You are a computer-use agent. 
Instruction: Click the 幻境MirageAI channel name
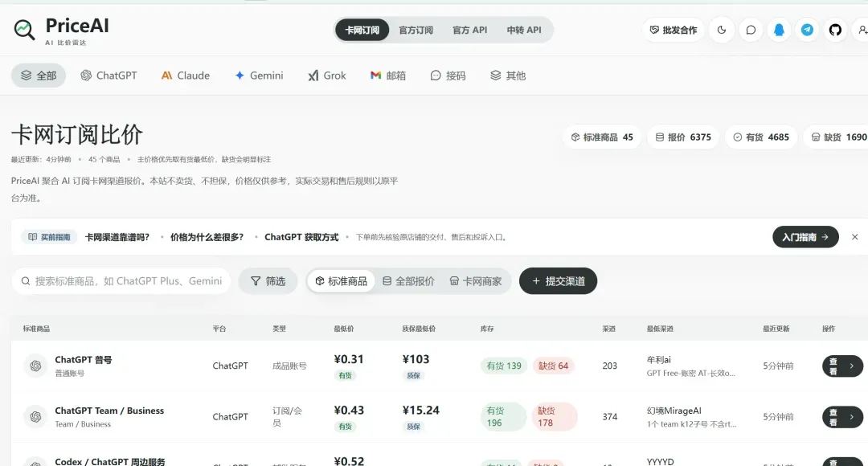[x=674, y=411]
